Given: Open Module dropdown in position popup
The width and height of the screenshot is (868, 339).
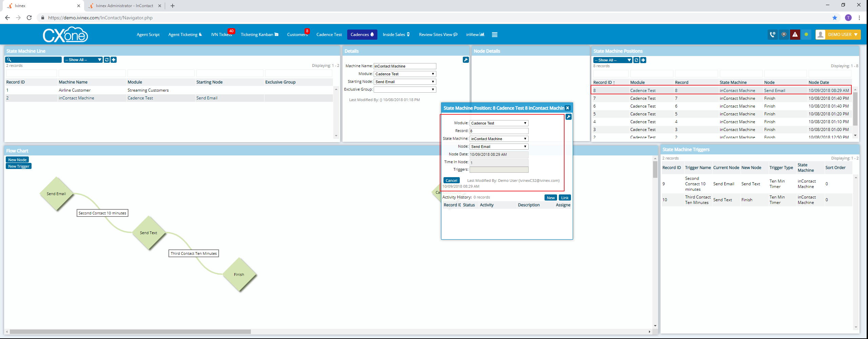Looking at the screenshot, I should click(x=499, y=123).
